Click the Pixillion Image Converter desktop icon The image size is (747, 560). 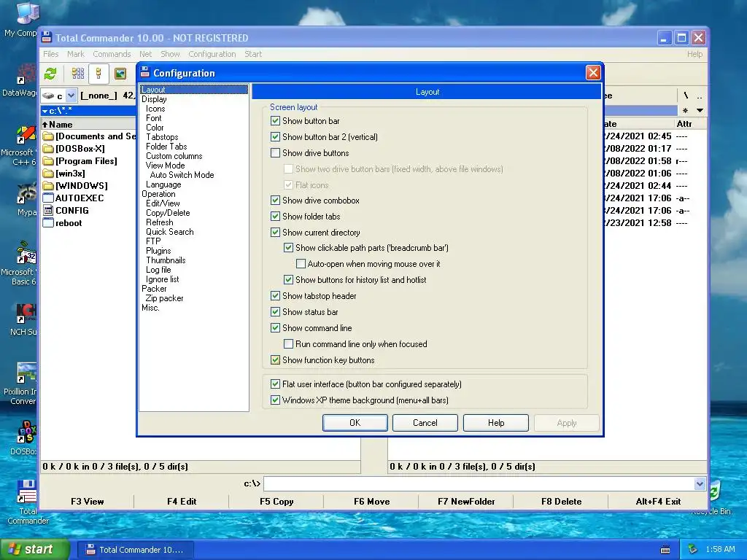coord(27,373)
